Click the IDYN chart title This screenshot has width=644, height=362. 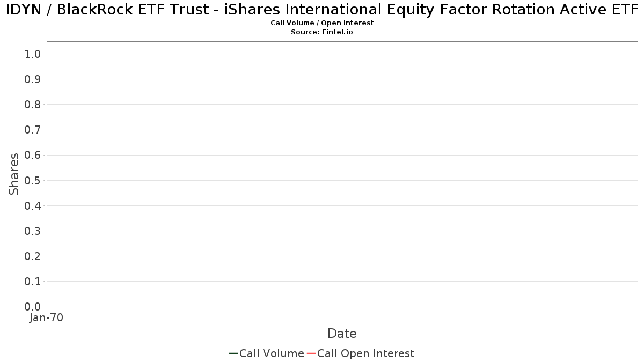(322, 10)
